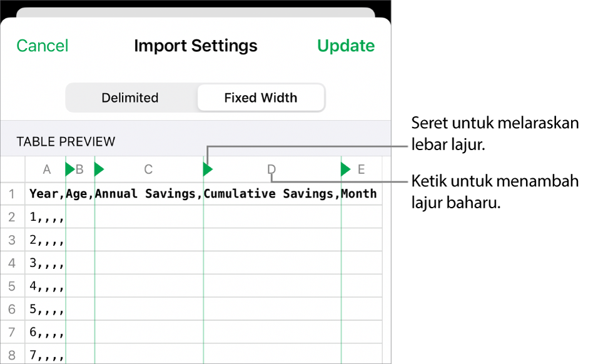Screen dimensions: 603x364
Task: Tap the green marker right of column C
Action: point(207,169)
